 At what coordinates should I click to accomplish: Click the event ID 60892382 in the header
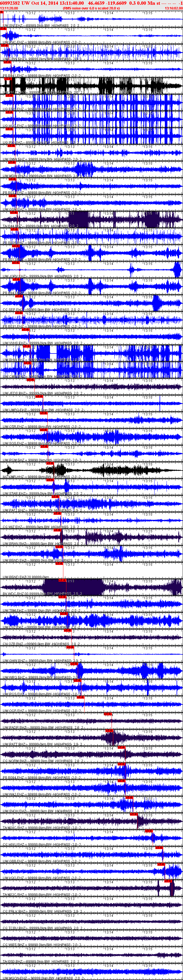click(10, 3)
